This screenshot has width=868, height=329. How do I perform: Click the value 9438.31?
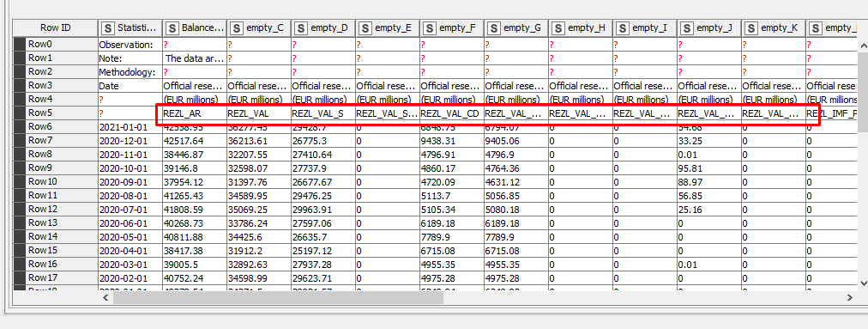point(451,141)
